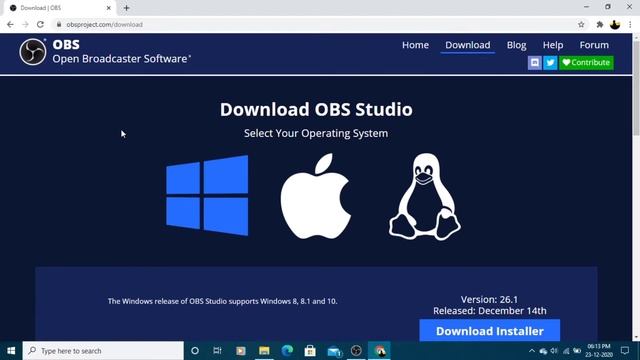Screen dimensions: 640x360
Task: Open the Windows Start menu
Action: pyautogui.click(x=11, y=351)
